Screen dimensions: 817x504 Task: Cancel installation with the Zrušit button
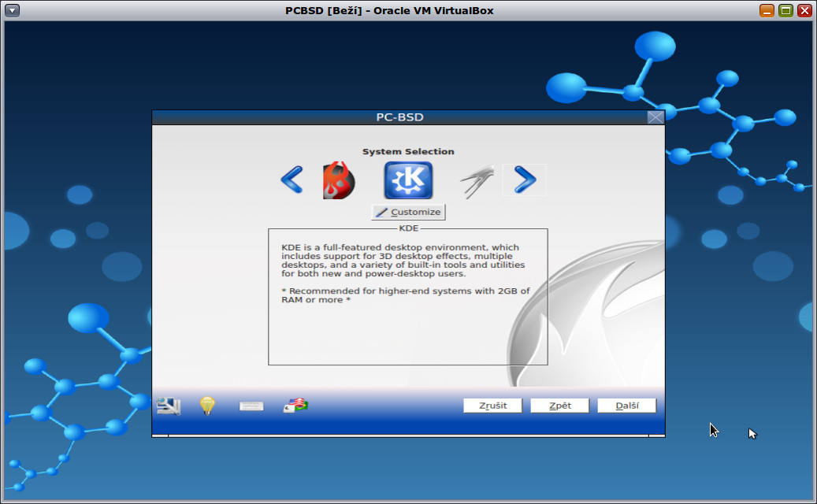point(492,405)
